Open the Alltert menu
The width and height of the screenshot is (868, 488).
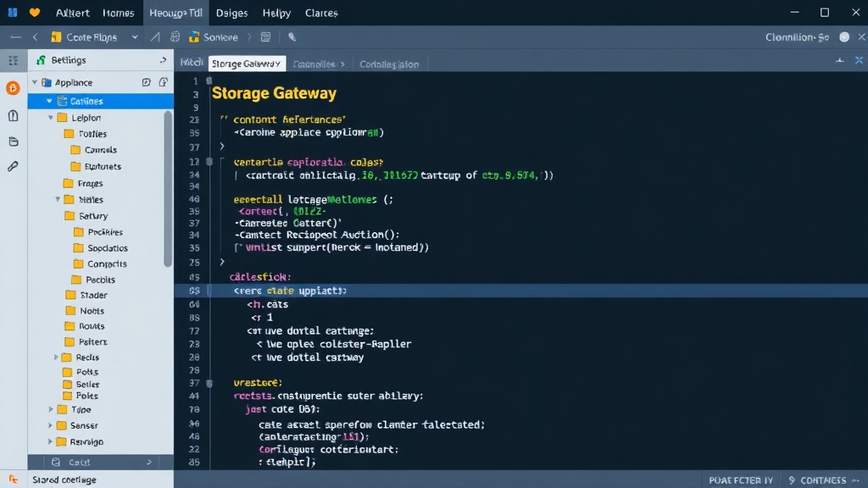tap(73, 13)
